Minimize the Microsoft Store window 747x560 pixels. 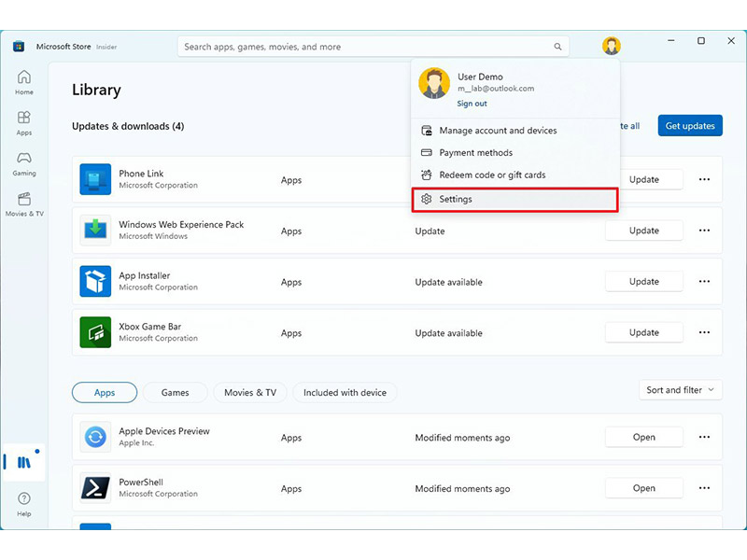point(670,41)
